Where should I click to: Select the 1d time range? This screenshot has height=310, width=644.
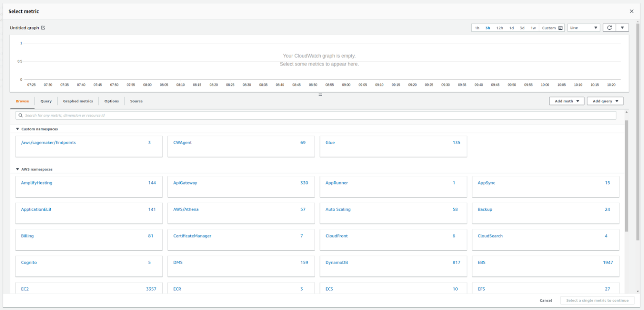(511, 27)
